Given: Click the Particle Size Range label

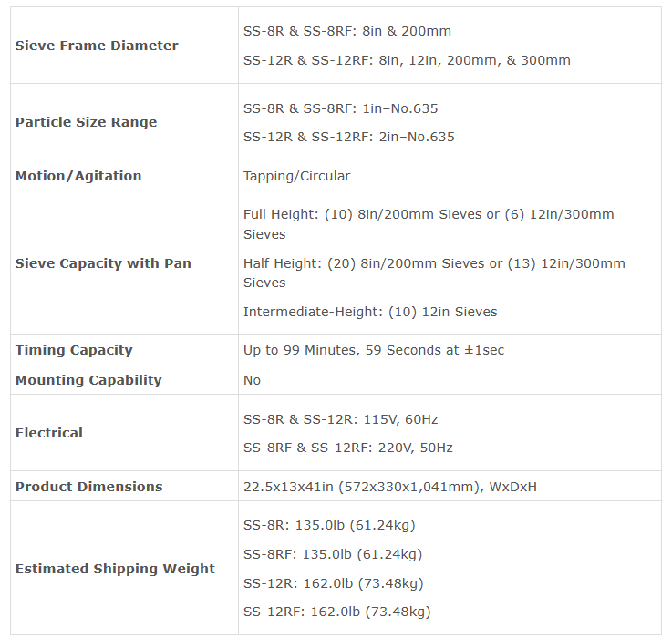Looking at the screenshot, I should pyautogui.click(x=86, y=122).
